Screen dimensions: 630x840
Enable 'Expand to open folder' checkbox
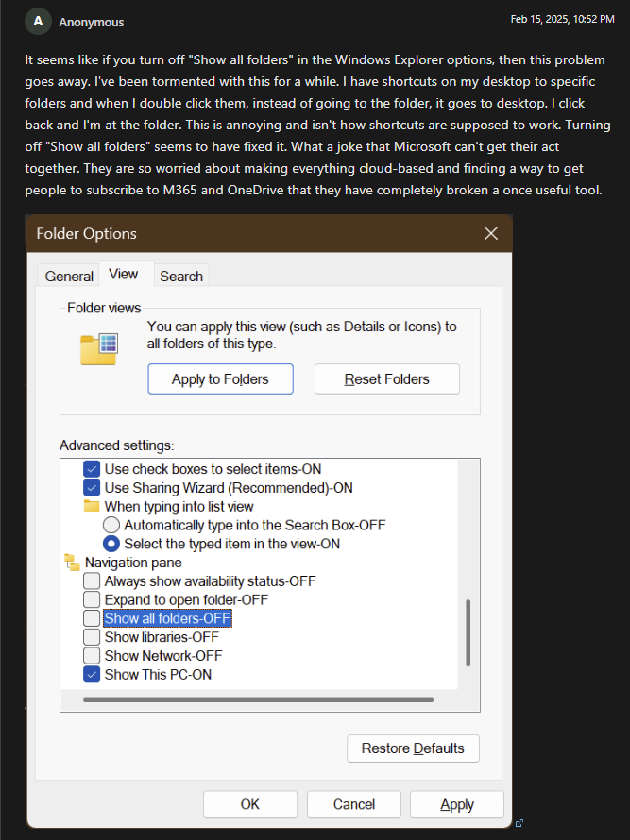(x=92, y=599)
